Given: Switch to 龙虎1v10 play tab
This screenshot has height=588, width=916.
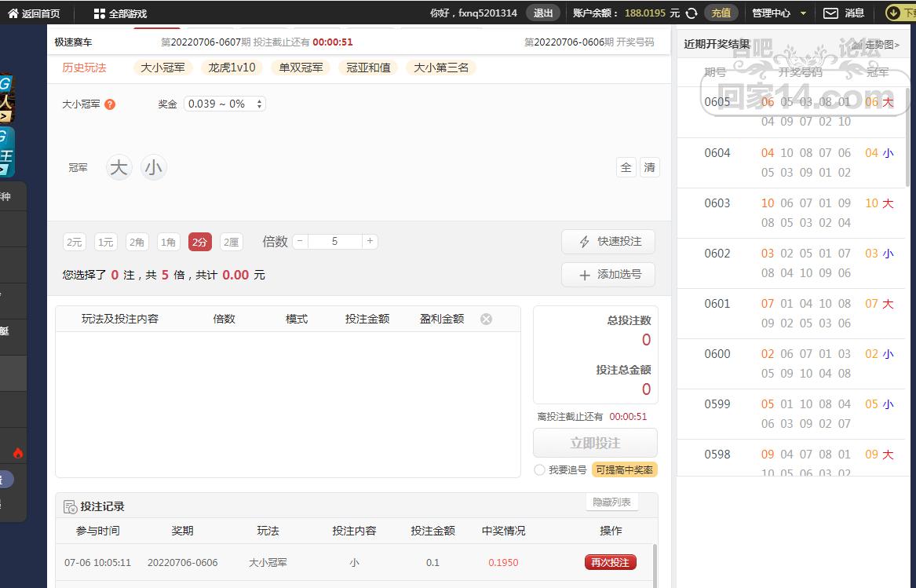Looking at the screenshot, I should [x=232, y=68].
